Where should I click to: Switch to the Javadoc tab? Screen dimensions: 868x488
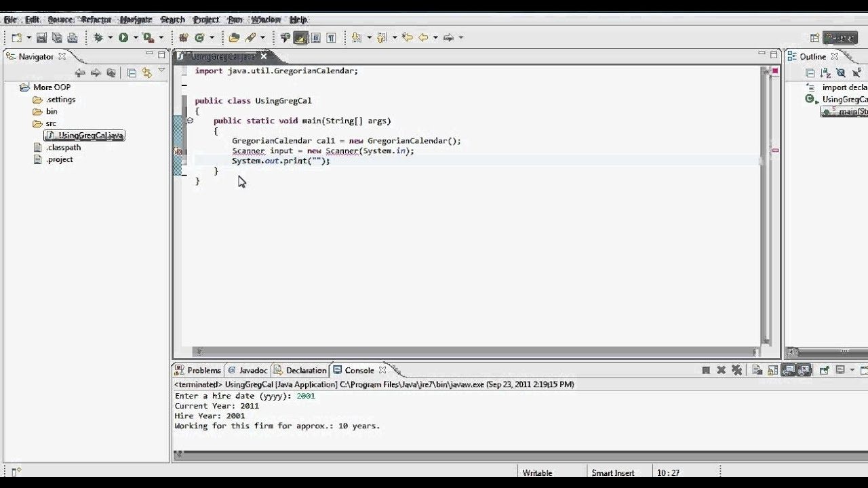pos(248,370)
